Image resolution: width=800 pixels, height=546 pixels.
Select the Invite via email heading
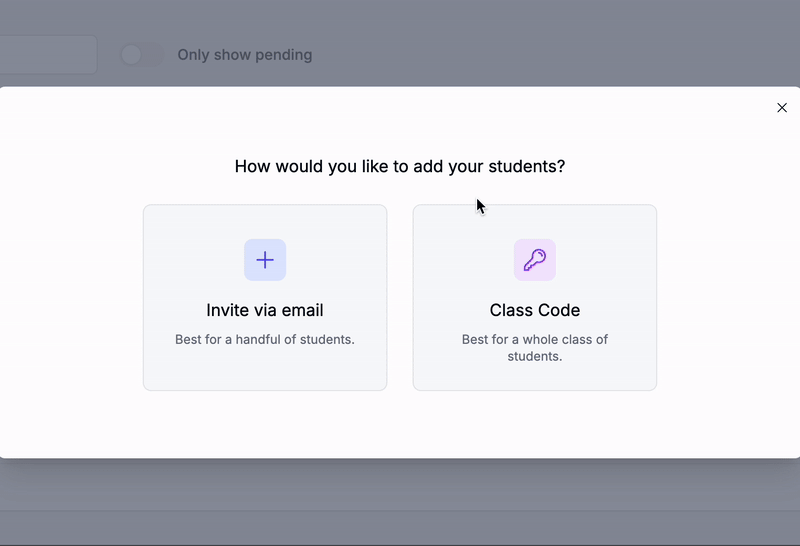265,310
